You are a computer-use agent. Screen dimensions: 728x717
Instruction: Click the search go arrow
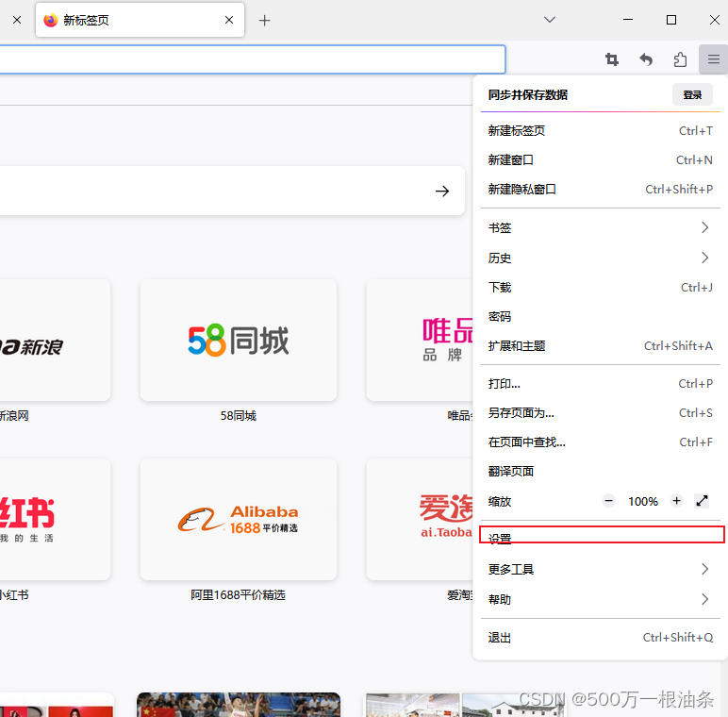pyautogui.click(x=442, y=191)
